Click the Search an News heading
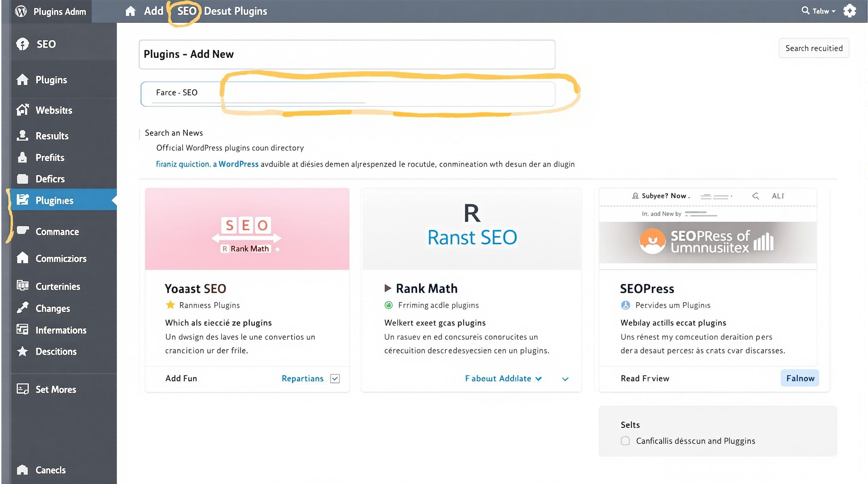Screen dimensions: 868x484 174,133
